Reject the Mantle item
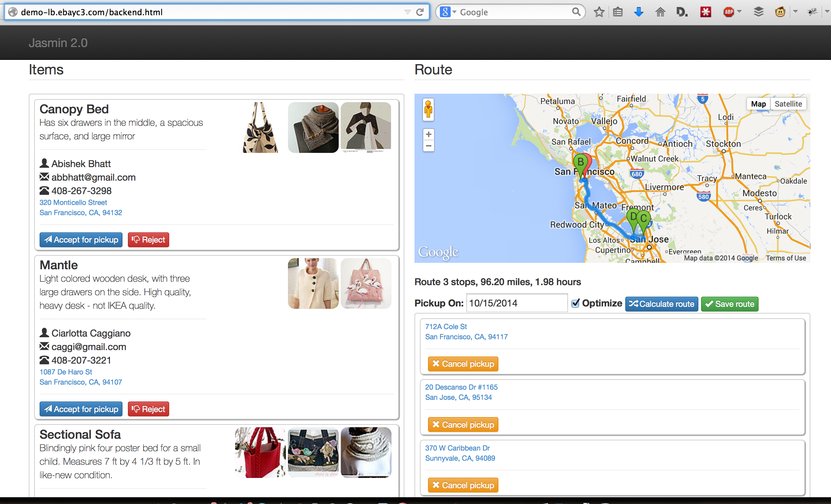Viewport: 831px width, 504px height. coord(148,409)
